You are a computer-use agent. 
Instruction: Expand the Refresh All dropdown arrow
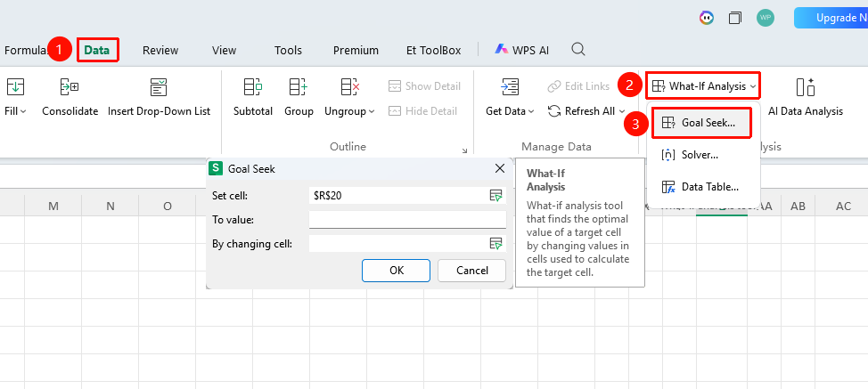tap(622, 111)
